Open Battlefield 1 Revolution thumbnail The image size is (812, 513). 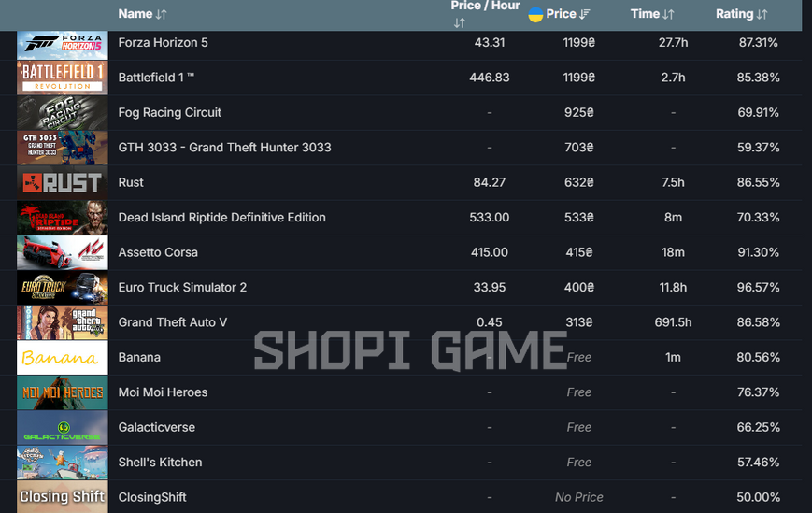click(x=63, y=78)
